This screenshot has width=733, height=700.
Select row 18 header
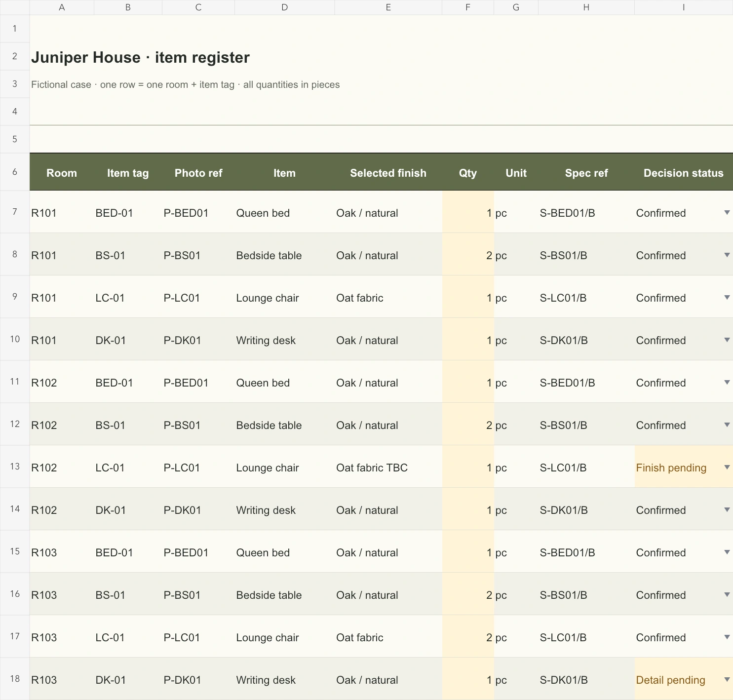15,679
